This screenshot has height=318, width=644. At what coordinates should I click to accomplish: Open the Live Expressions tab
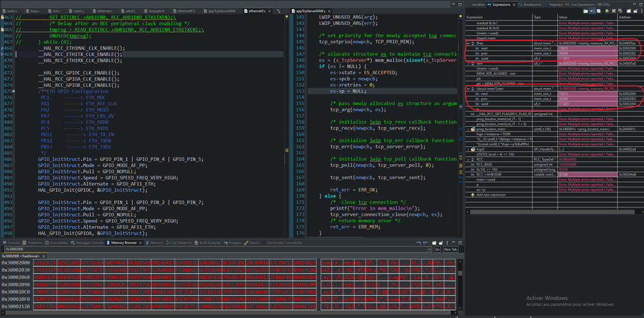(x=580, y=5)
